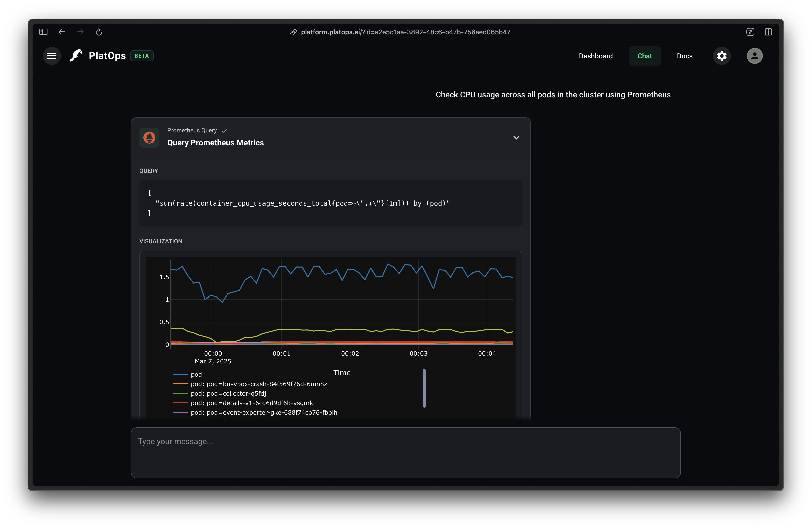Click the QUERY section heading

(x=149, y=171)
